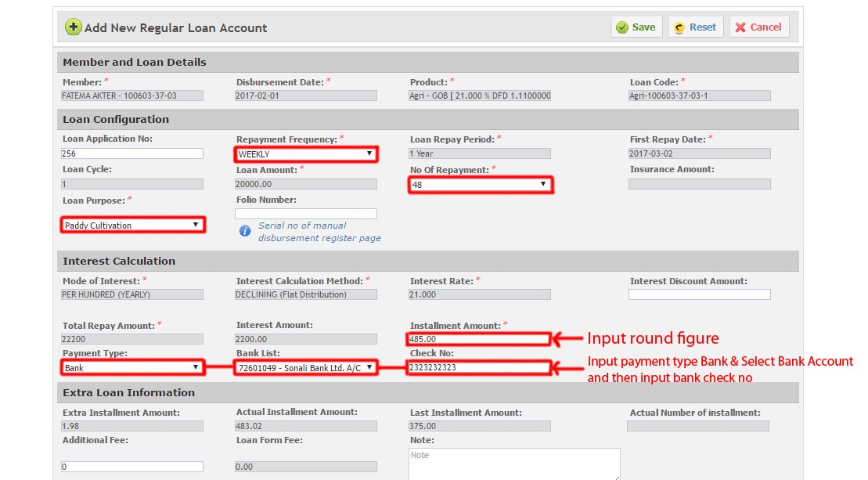868x480 pixels.
Task: Click the Check No input field
Action: point(479,367)
